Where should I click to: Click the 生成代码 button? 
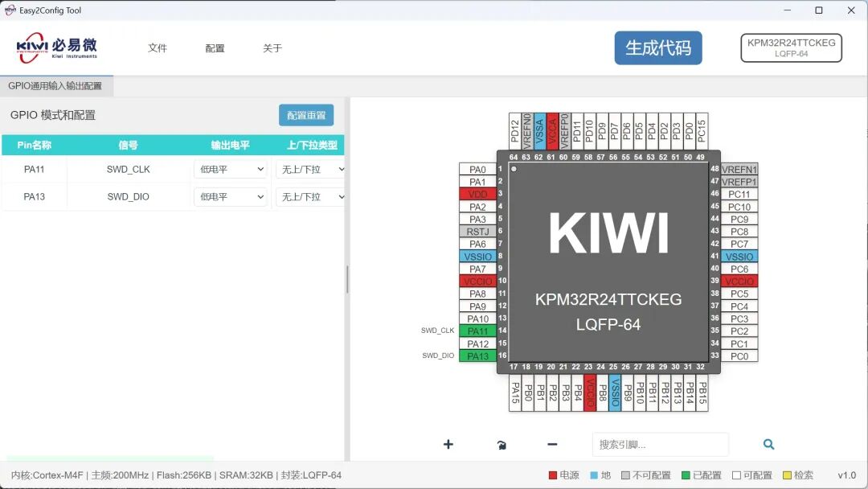(658, 47)
